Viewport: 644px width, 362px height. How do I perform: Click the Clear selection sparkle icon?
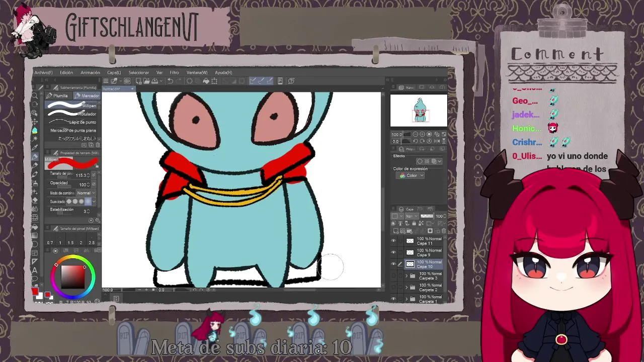tap(189, 81)
